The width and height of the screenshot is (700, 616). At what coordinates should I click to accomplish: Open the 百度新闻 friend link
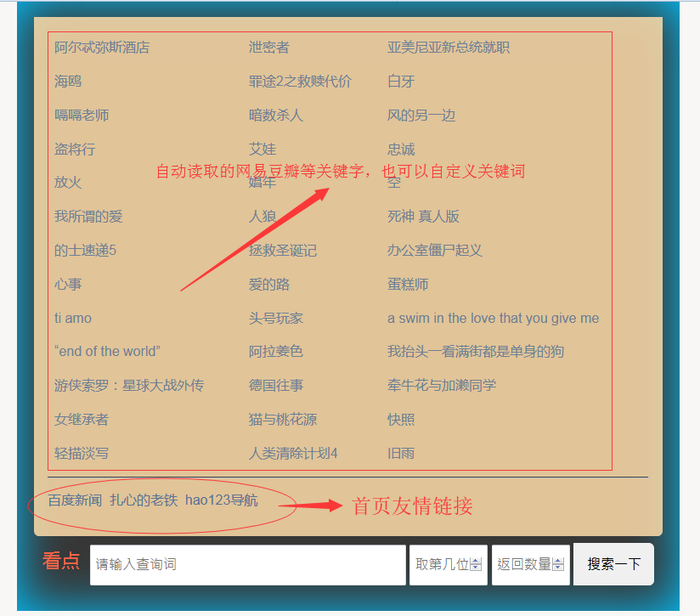click(x=75, y=500)
